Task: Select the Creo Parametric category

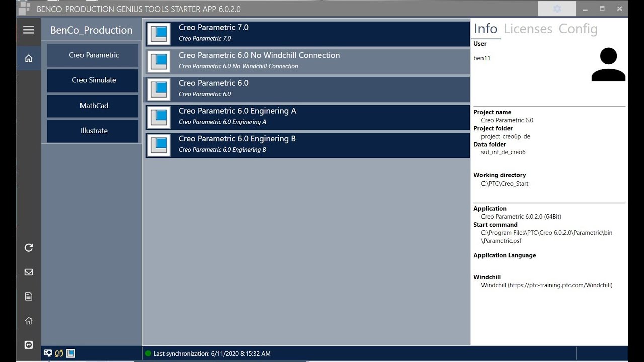Action: [93, 55]
